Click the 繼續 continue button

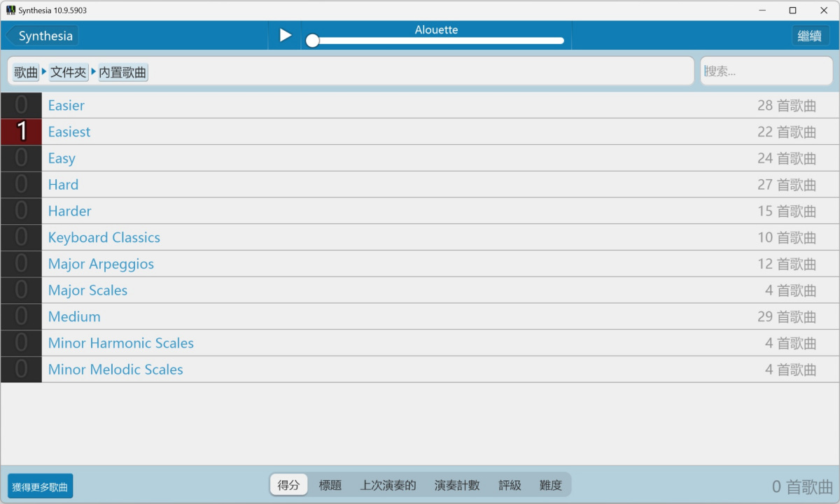tap(810, 36)
